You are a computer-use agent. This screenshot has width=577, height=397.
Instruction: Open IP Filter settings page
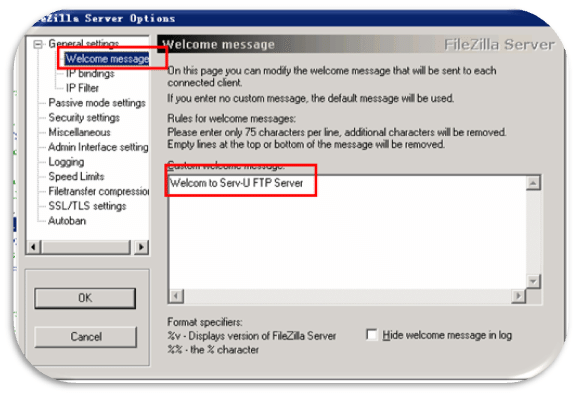point(82,88)
